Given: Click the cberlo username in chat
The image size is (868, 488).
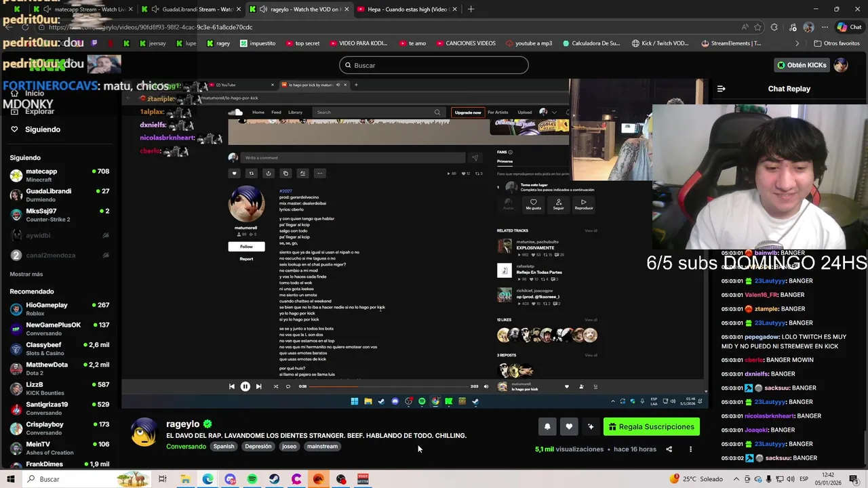Looking at the screenshot, I should pos(754,360).
